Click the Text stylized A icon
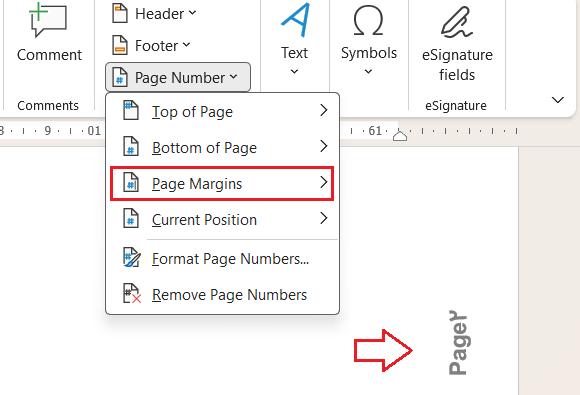The width and height of the screenshot is (580, 395). click(295, 20)
